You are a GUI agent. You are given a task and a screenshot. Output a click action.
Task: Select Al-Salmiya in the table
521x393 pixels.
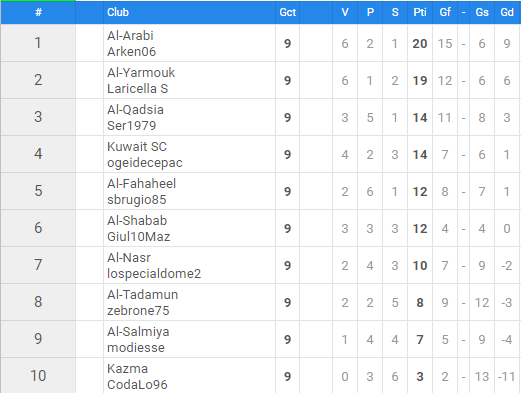point(138,331)
